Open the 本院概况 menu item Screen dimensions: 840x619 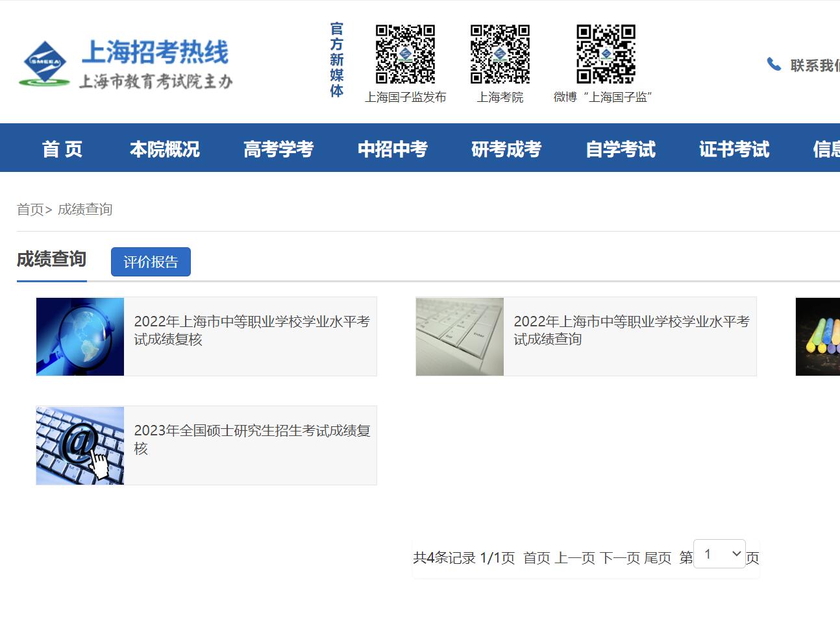[165, 149]
